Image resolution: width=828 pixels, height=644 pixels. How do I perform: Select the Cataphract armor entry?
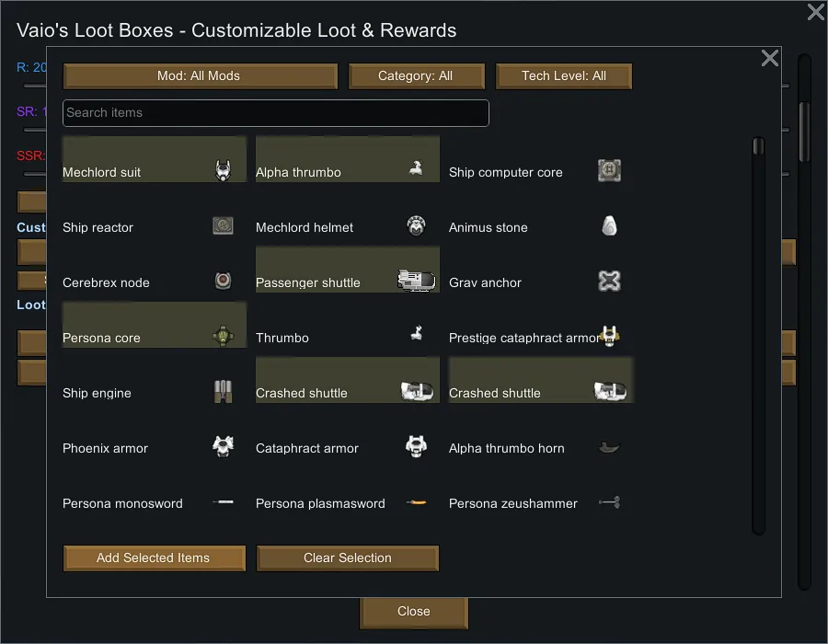pos(347,448)
